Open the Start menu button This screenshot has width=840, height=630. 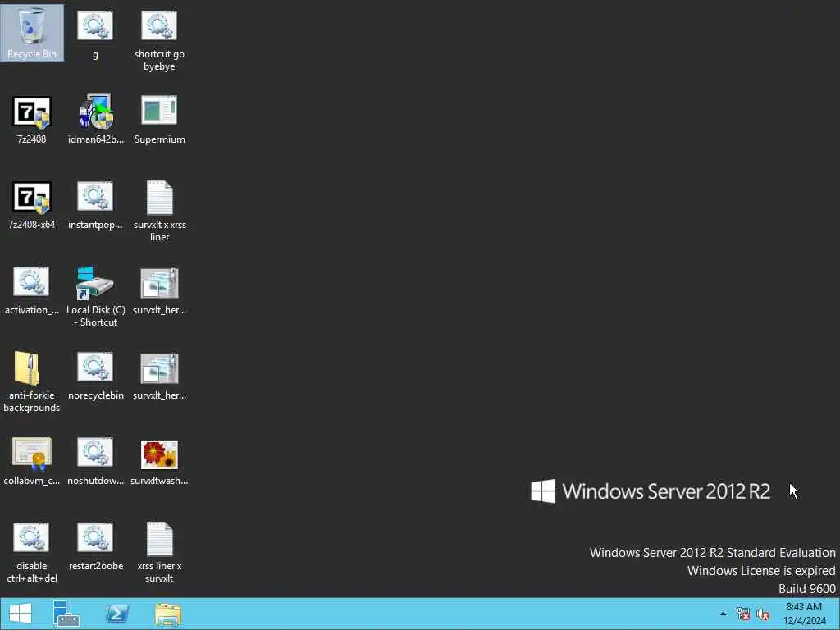coord(21,614)
